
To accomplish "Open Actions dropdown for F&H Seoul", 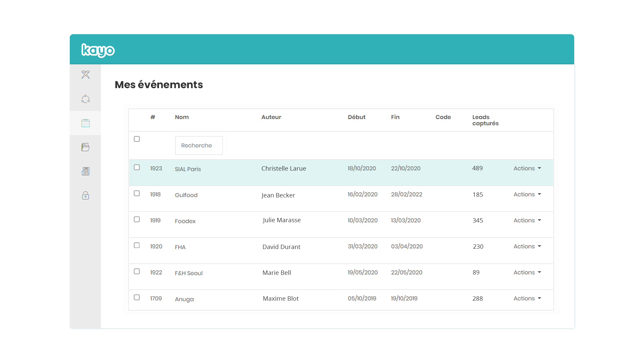I will coord(527,273).
